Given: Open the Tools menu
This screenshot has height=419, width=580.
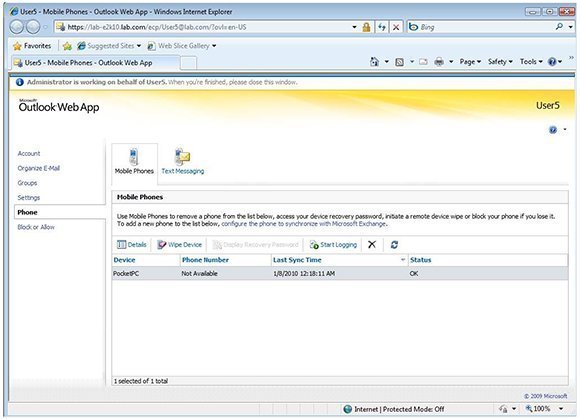Looking at the screenshot, I should 531,62.
